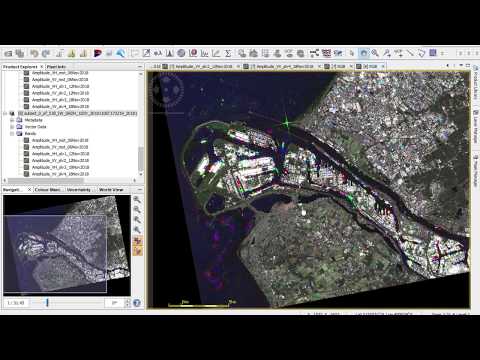Toggle lower orange synchronise button in Navigation

pos(138,250)
